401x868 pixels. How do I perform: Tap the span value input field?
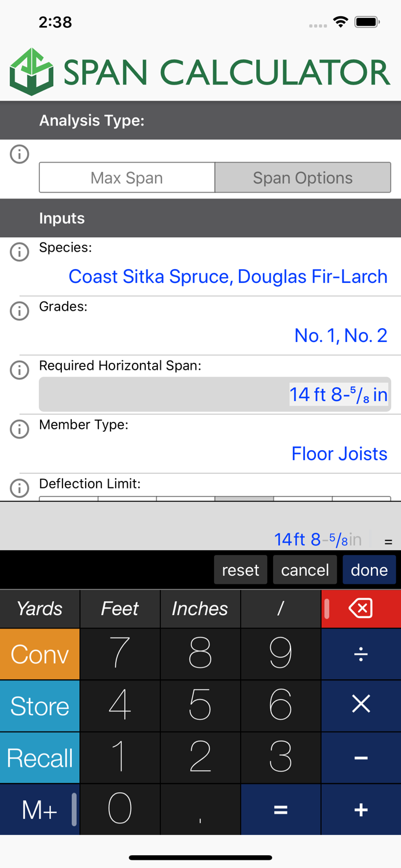point(215,394)
